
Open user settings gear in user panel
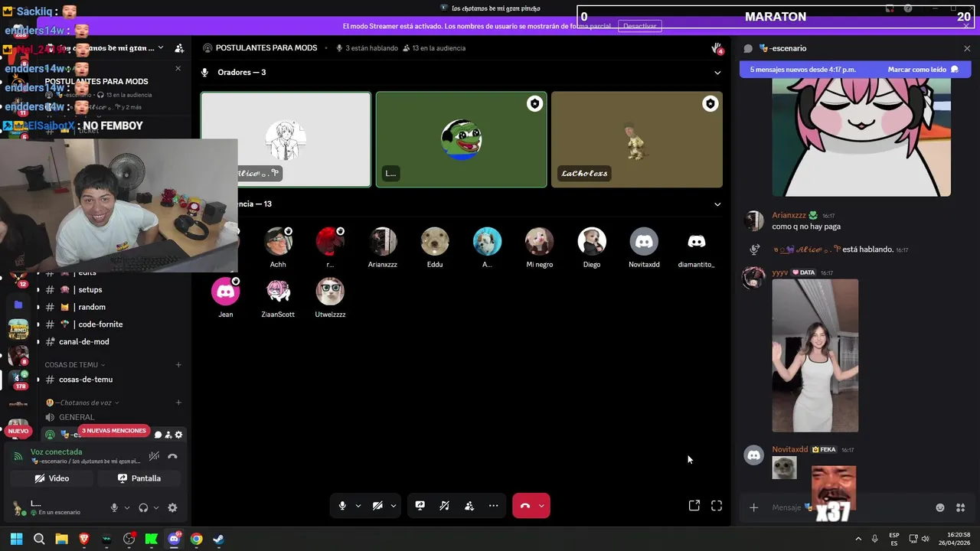coord(172,507)
